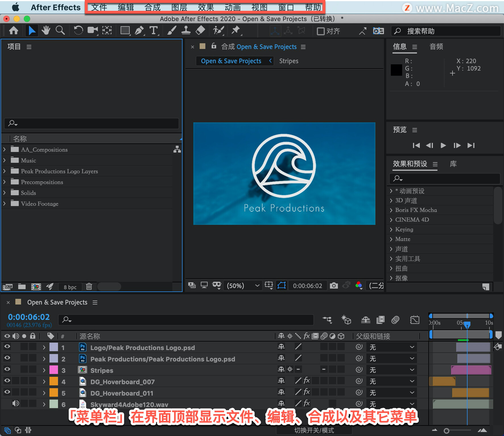Open the 窗口 menu
The width and height of the screenshot is (504, 436).
(286, 7)
